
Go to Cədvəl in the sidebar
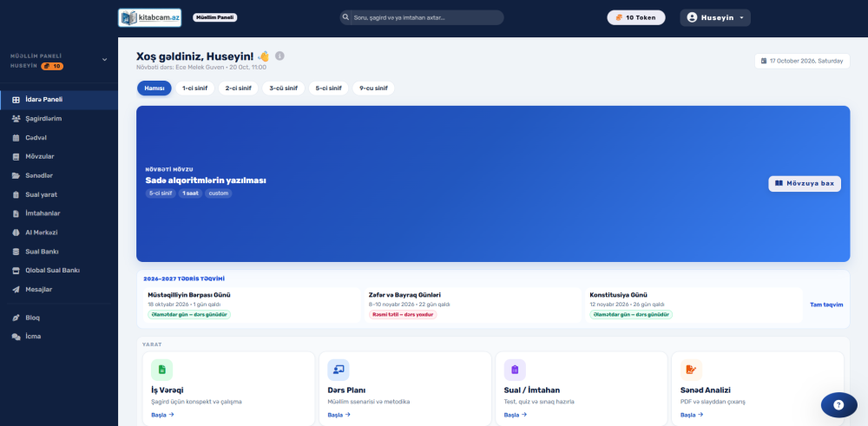coord(59,137)
